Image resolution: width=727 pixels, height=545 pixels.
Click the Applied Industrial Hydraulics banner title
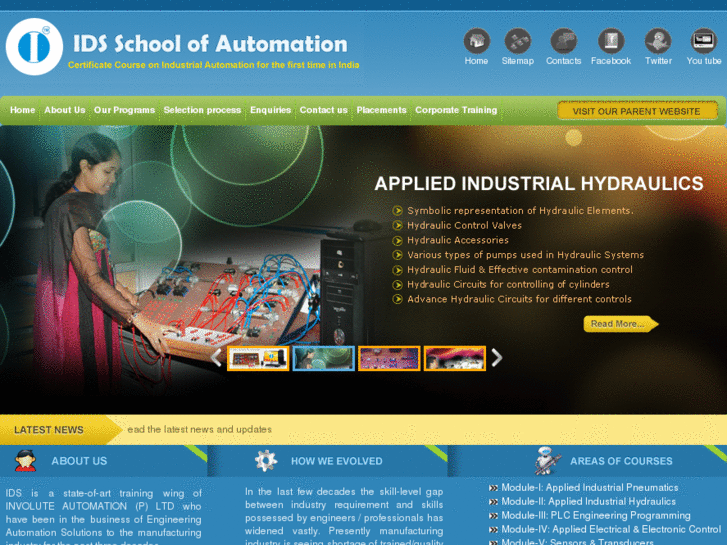click(x=539, y=184)
